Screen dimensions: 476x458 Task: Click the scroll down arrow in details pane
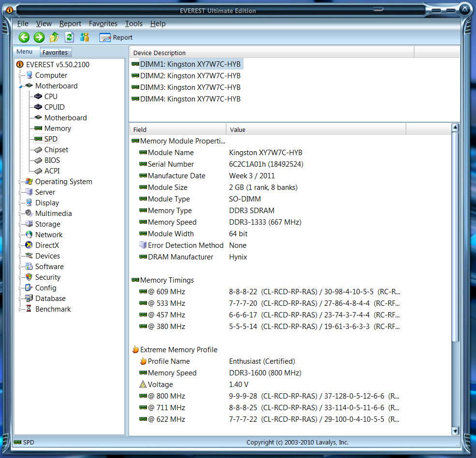(x=455, y=430)
